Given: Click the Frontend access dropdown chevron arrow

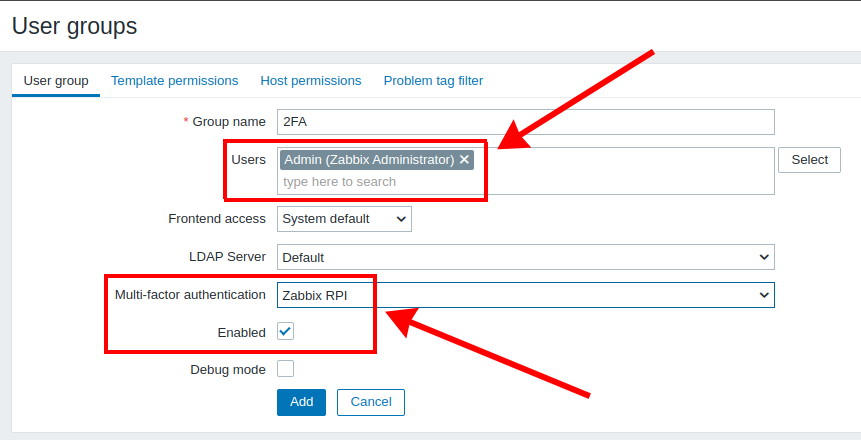Looking at the screenshot, I should (x=401, y=219).
